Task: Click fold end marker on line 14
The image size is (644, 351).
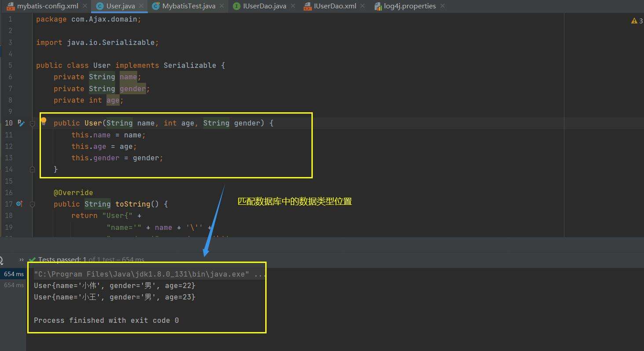Action: pos(32,169)
